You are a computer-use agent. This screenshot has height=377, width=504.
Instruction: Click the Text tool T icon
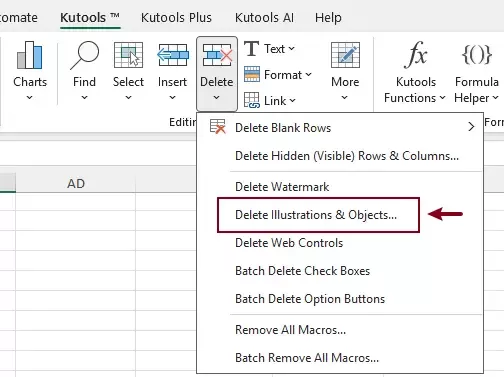coord(251,49)
